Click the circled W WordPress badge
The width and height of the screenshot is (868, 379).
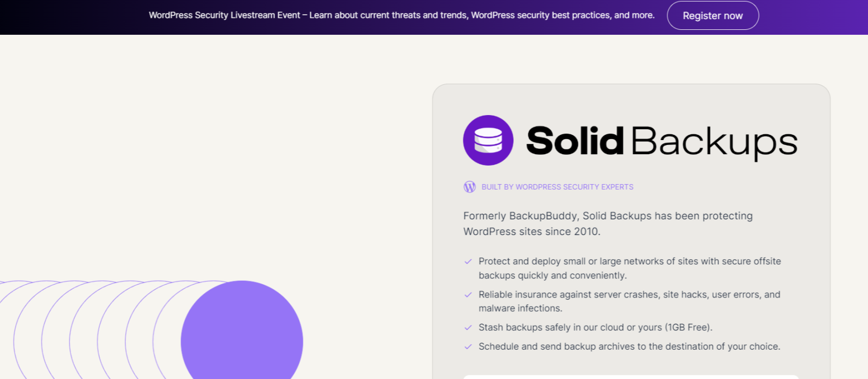pyautogui.click(x=469, y=187)
